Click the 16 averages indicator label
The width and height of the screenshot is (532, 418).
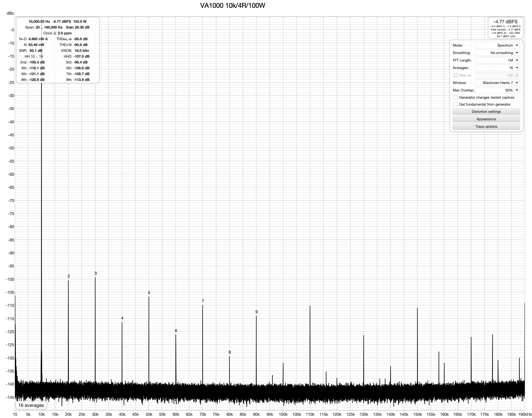[x=31, y=406]
